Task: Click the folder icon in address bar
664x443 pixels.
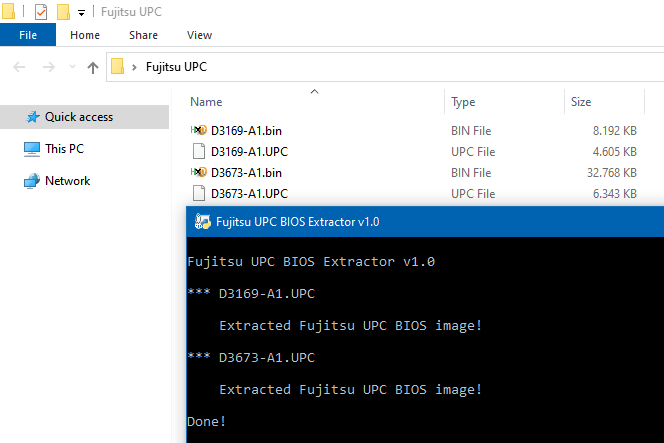Action: point(117,66)
